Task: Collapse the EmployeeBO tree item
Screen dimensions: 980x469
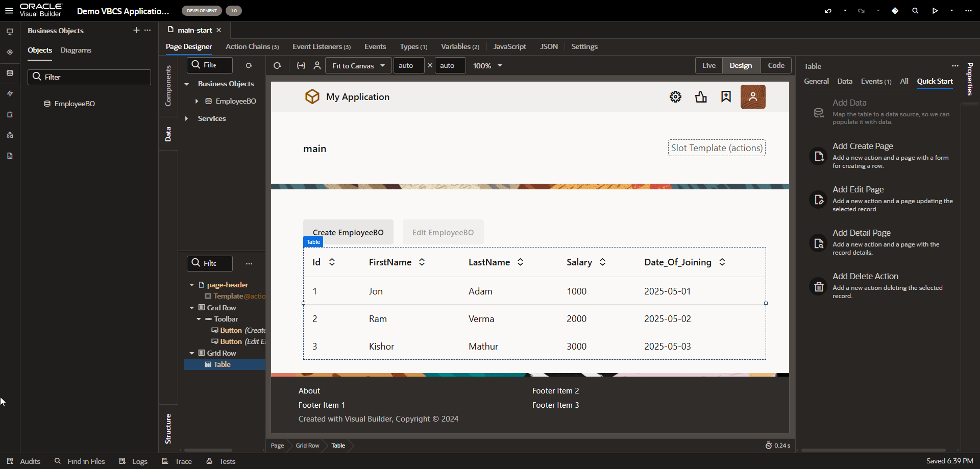Action: (197, 101)
